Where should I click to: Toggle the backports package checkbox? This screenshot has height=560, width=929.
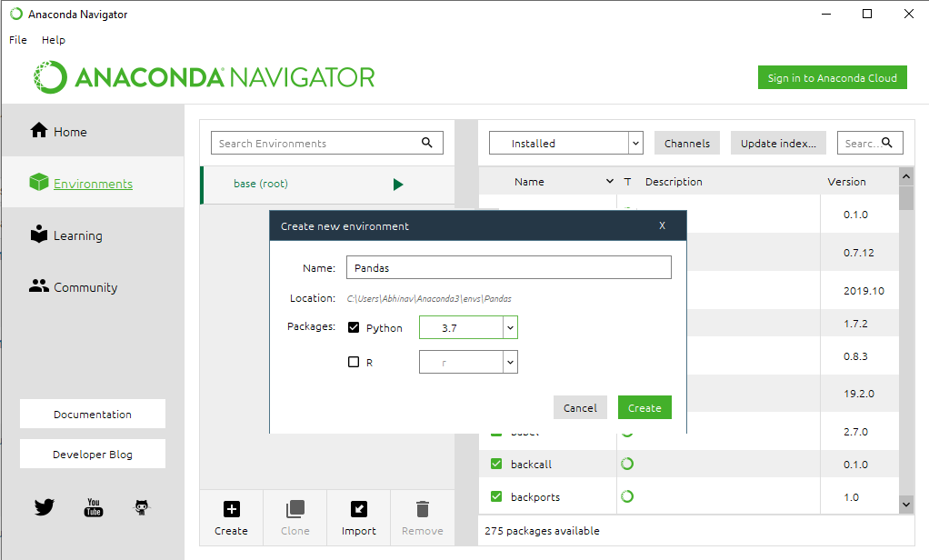[496, 496]
